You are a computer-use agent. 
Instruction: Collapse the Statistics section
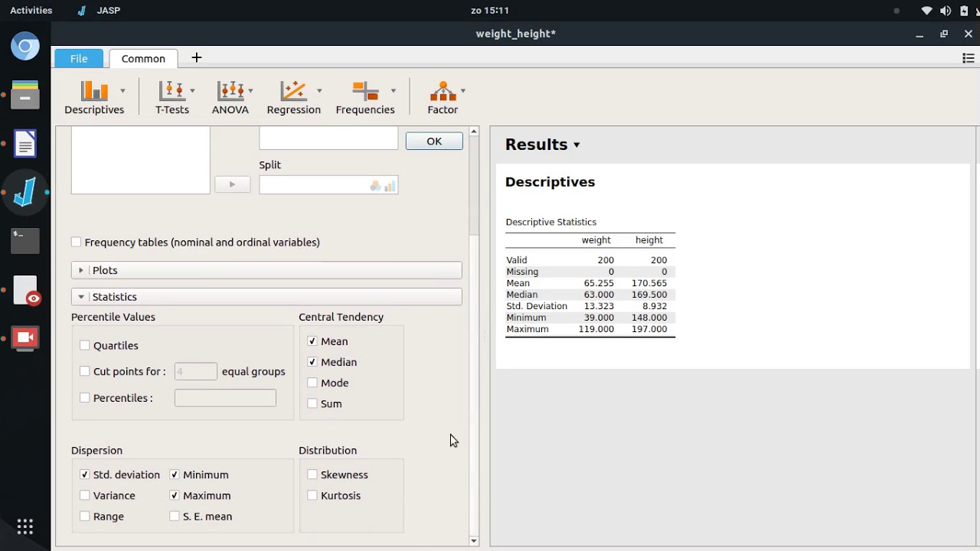pos(266,297)
